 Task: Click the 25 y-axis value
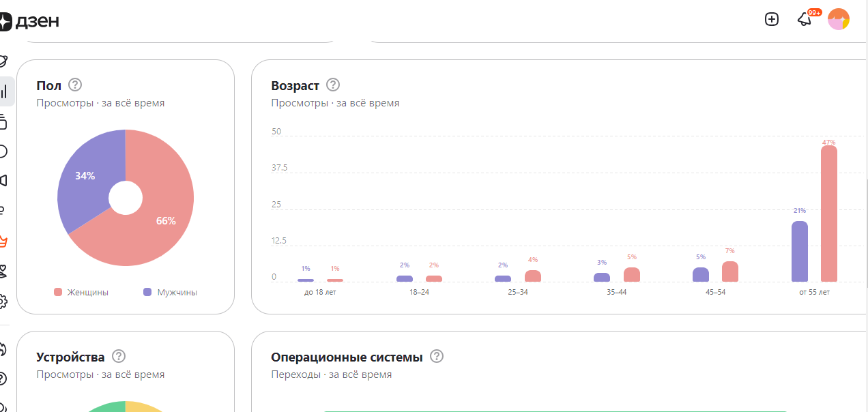(x=276, y=205)
